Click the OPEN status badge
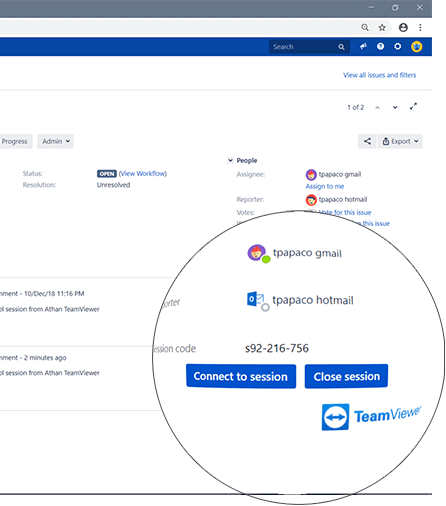Viewport: 446px width, 506px height. tap(107, 174)
